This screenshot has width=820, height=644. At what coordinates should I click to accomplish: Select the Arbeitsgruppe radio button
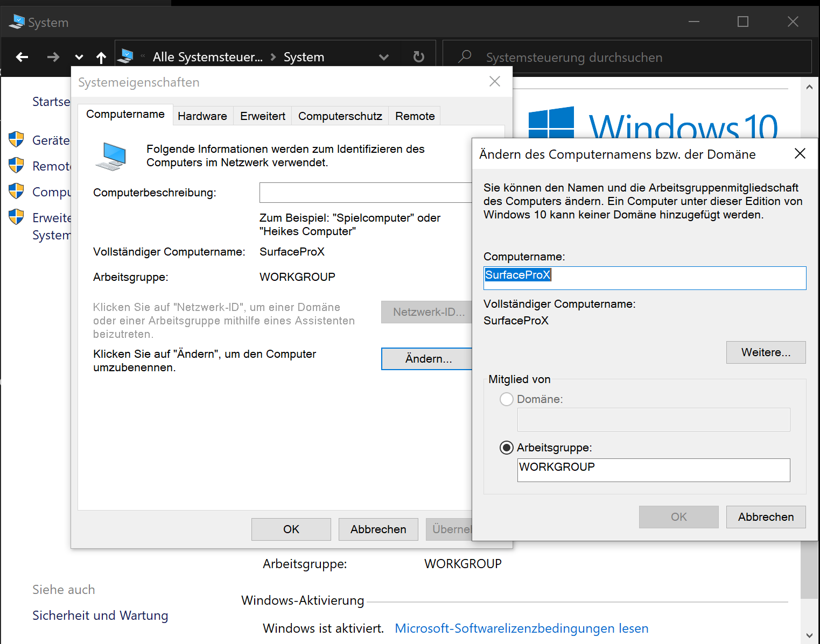tap(506, 448)
